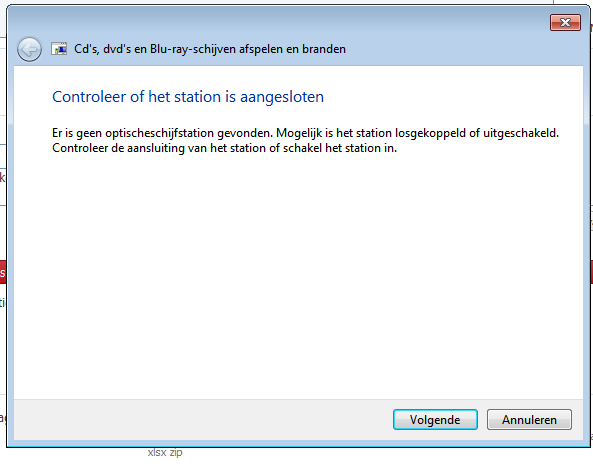Viewport: 593px width, 469px height.
Task: Click the word branden in the wizard title
Action: coord(324,49)
